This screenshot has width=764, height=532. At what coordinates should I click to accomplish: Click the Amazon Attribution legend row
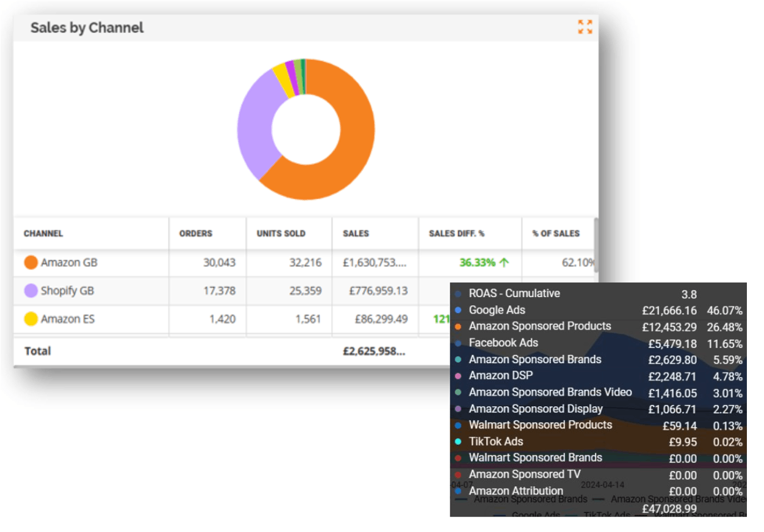pyautogui.click(x=598, y=491)
